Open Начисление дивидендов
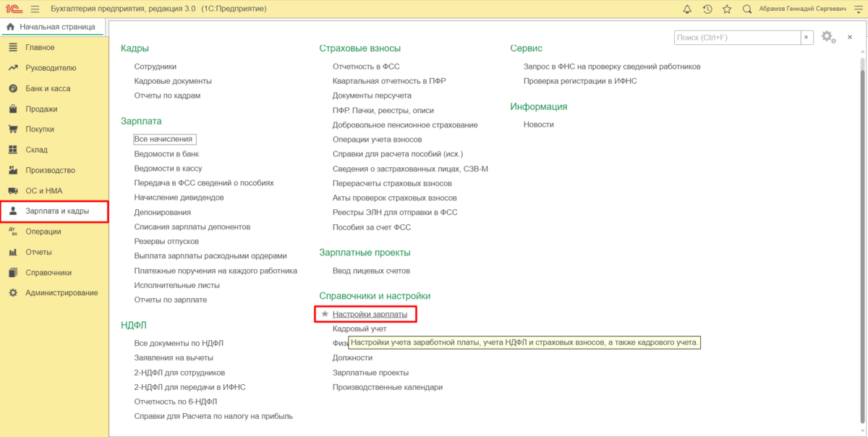Screen dimensions: 868x437 tap(179, 198)
